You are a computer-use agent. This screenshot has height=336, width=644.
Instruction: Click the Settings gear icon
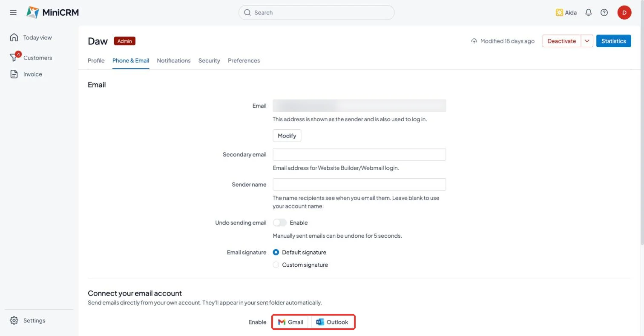pos(14,320)
